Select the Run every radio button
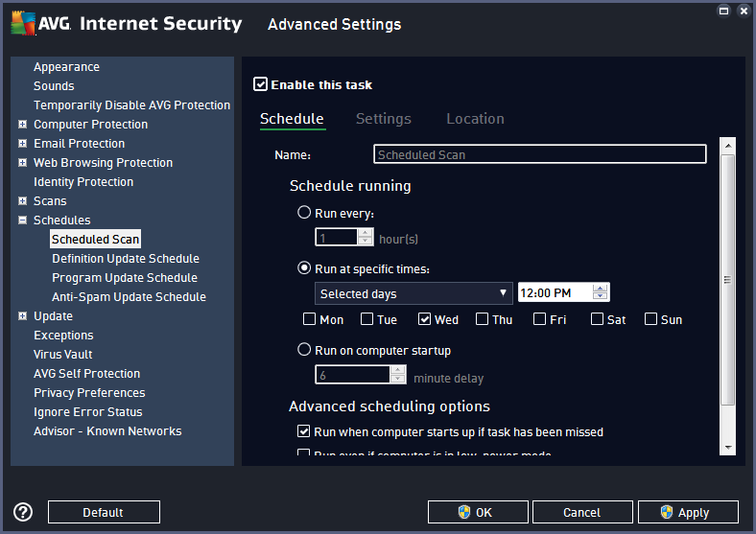 click(304, 212)
